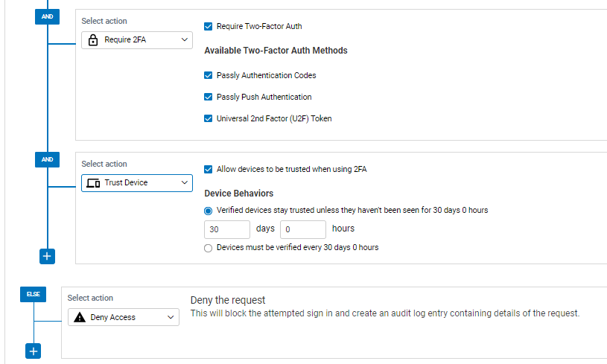607x364 pixels.
Task: Toggle Passly Authentication Codes checkbox
Action: (x=209, y=75)
